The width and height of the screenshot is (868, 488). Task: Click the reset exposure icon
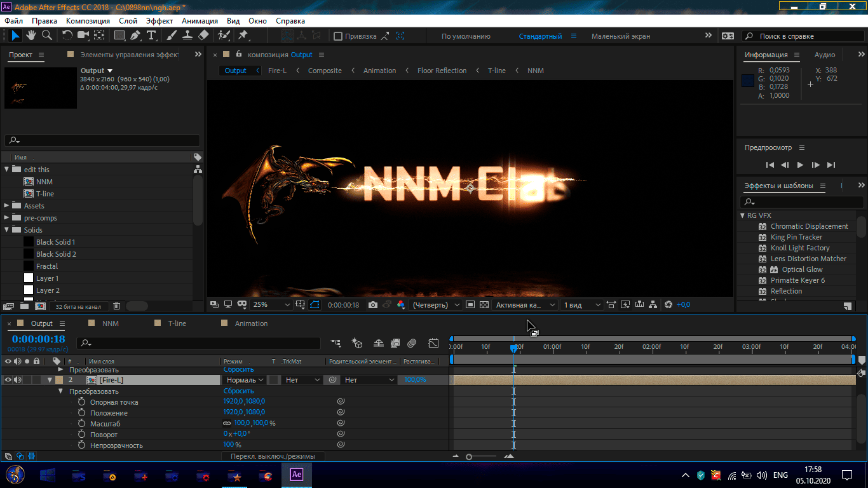tap(668, 305)
